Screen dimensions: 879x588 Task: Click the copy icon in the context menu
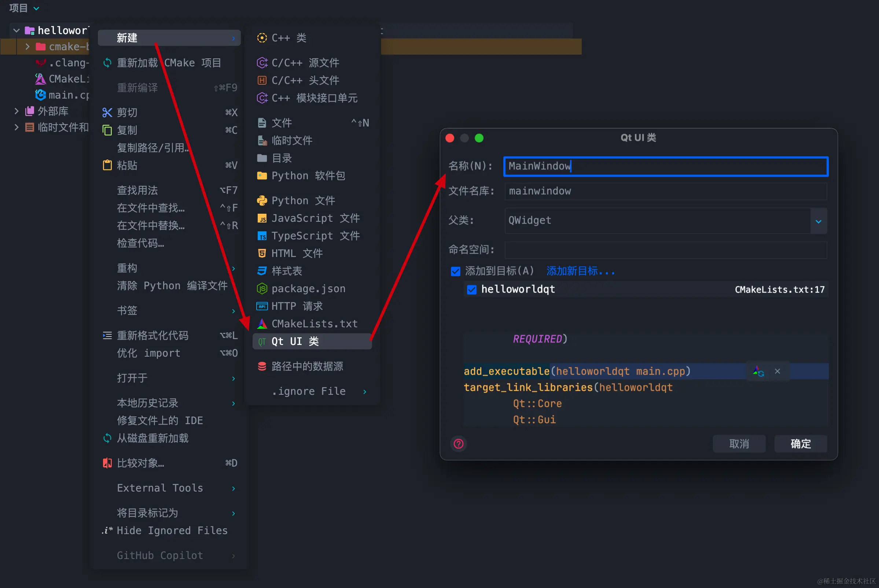tap(107, 130)
